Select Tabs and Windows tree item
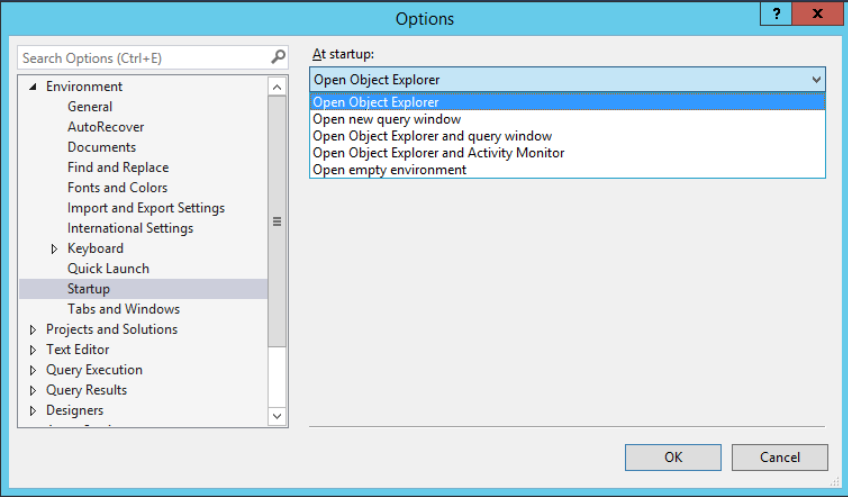This screenshot has height=497, width=848. 123,309
